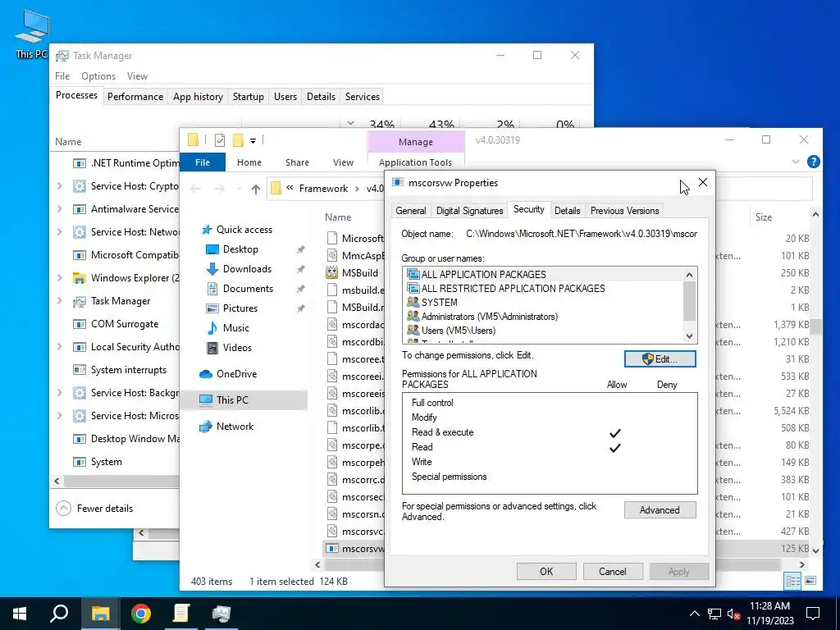Select Desktop in the navigation pane

pyautogui.click(x=240, y=249)
